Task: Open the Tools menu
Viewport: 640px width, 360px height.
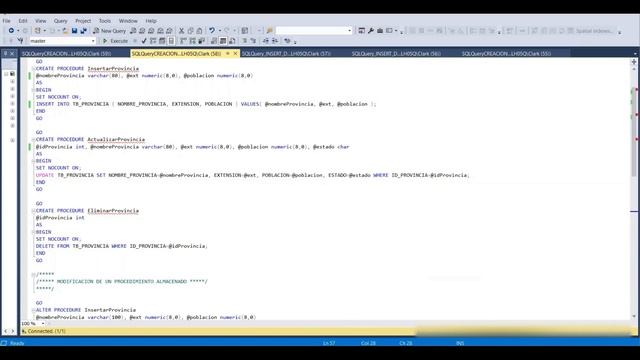Action: (x=104, y=21)
